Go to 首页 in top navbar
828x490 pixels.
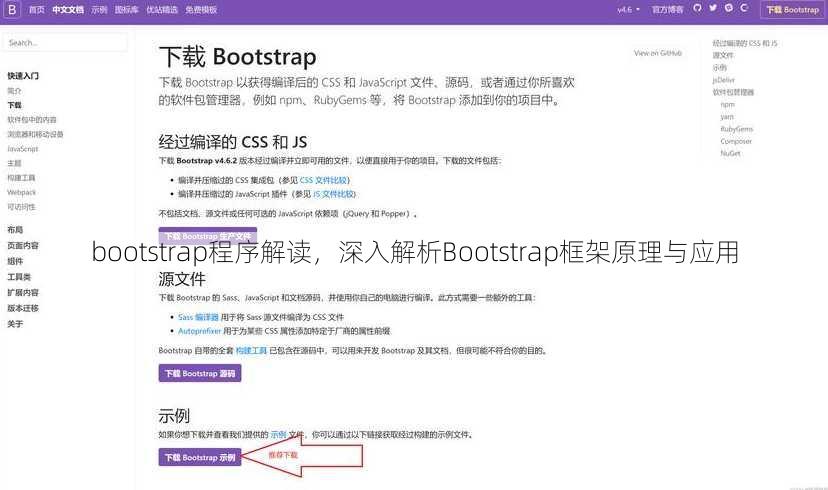pyautogui.click(x=36, y=10)
